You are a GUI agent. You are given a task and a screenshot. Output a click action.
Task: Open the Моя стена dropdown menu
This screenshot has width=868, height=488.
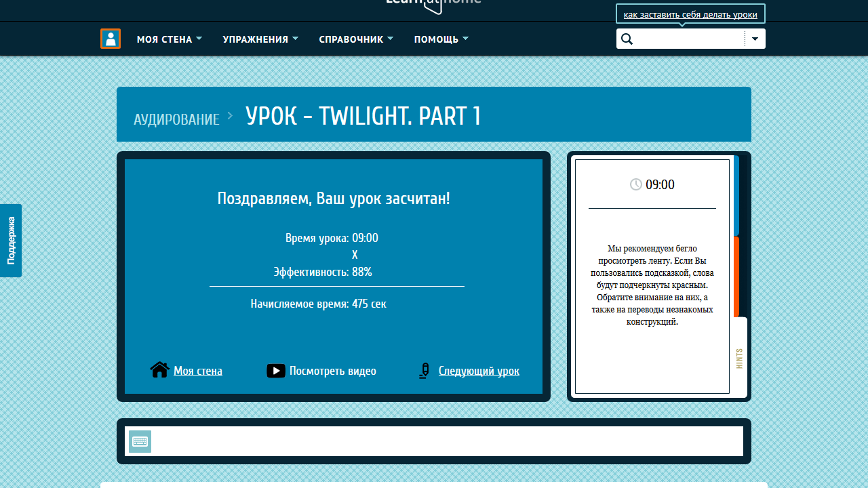pos(170,39)
